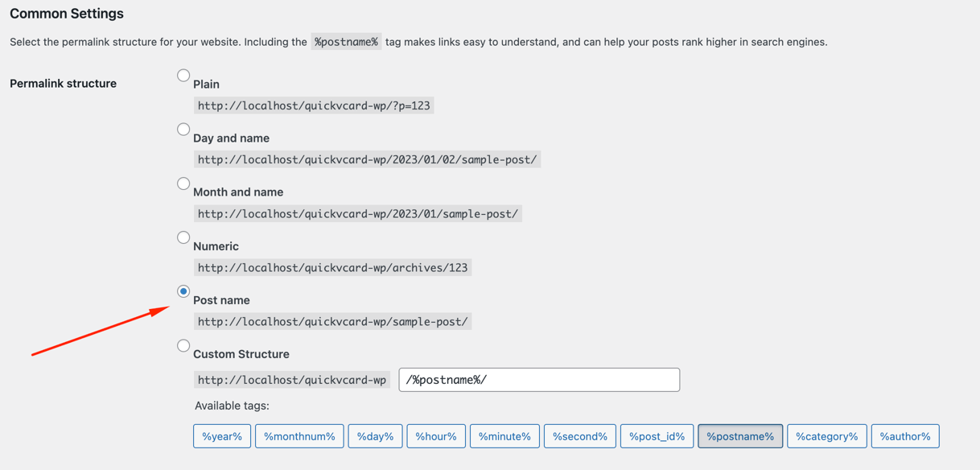980x470 pixels.
Task: Add the %monthnum% tag button
Action: [x=299, y=436]
